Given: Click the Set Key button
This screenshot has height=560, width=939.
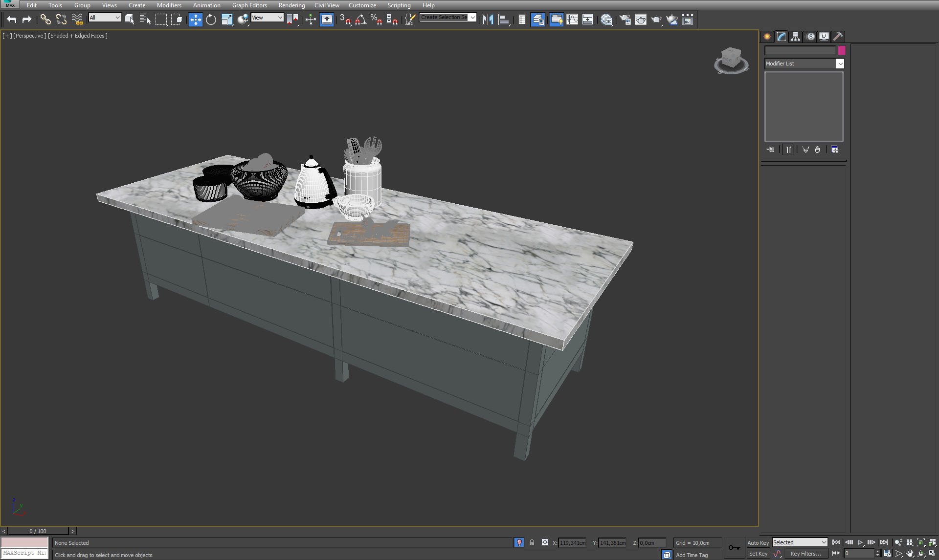Looking at the screenshot, I should click(x=758, y=554).
